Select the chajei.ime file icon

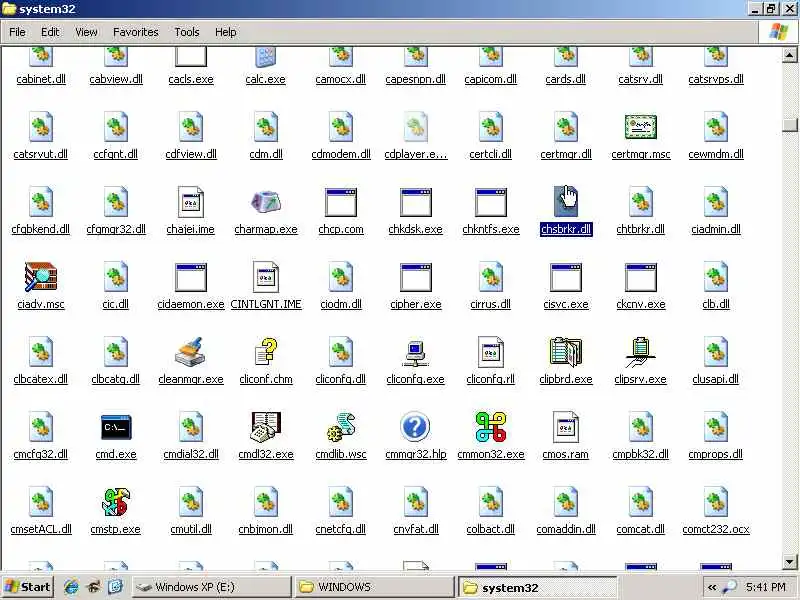[190, 202]
